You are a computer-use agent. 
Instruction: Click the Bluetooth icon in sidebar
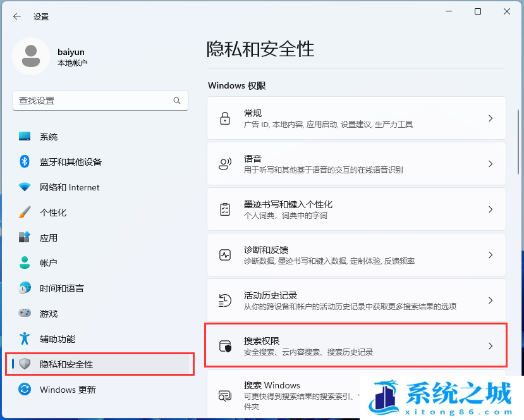[x=25, y=162]
